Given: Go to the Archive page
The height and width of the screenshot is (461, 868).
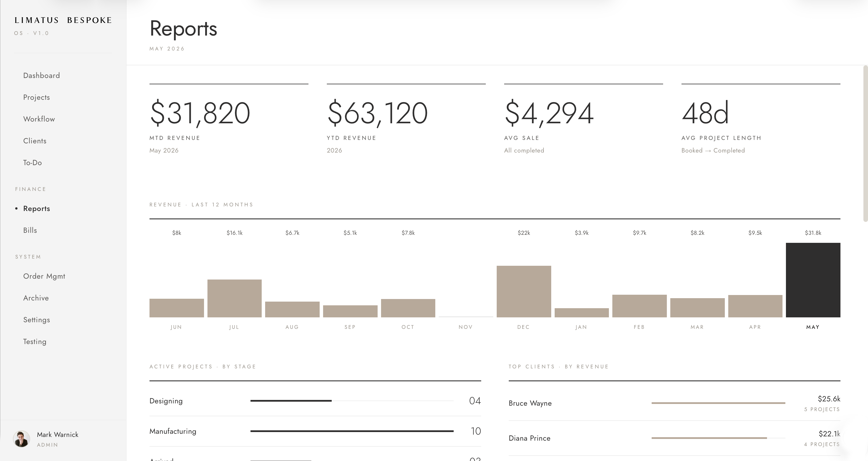Looking at the screenshot, I should click(36, 298).
